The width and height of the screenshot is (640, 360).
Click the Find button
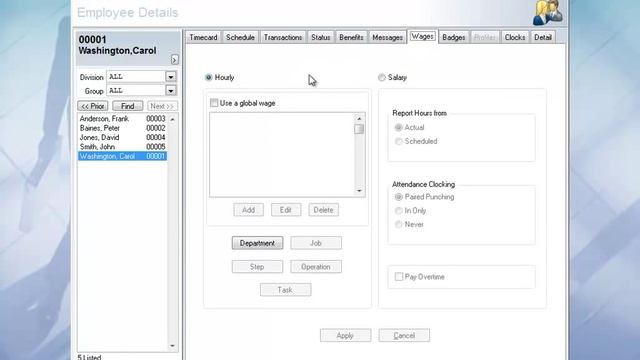pyautogui.click(x=127, y=106)
